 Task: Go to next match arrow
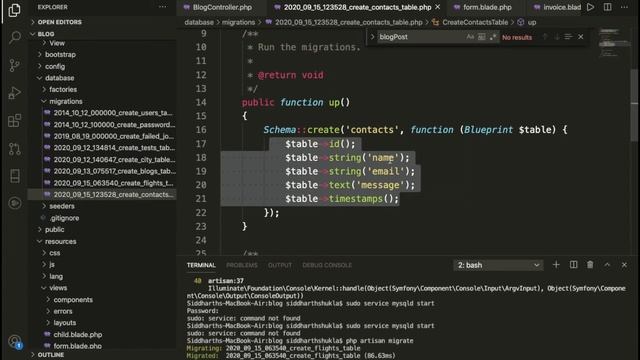(557, 37)
